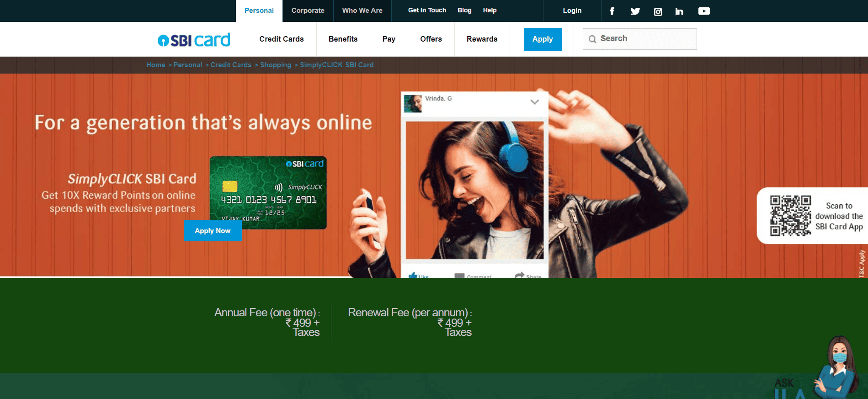The image size is (868, 399).
Task: Expand the chevron on Vrinda G post
Action: point(534,102)
